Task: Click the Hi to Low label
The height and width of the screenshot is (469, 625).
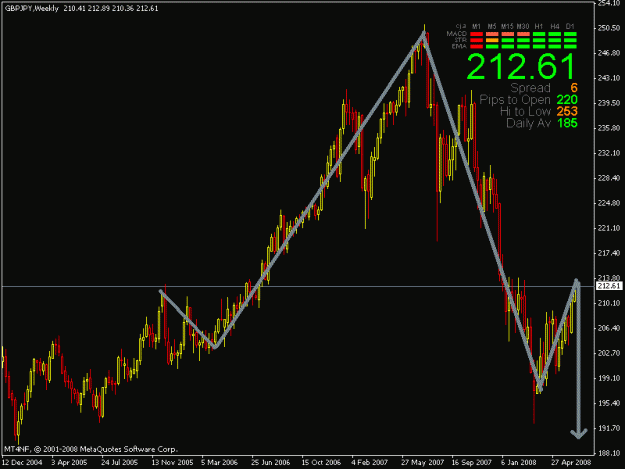Action: pos(525,111)
